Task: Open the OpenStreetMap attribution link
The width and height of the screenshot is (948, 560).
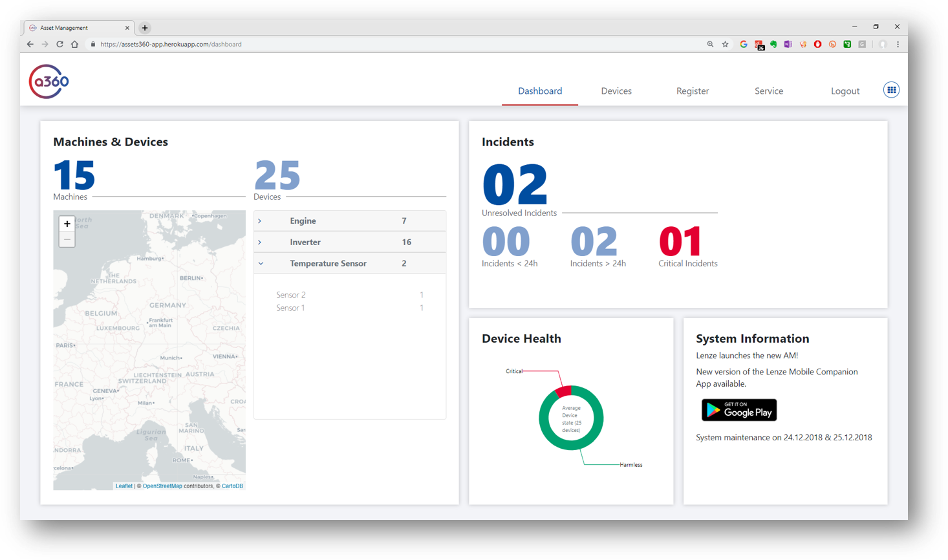Action: pos(162,486)
